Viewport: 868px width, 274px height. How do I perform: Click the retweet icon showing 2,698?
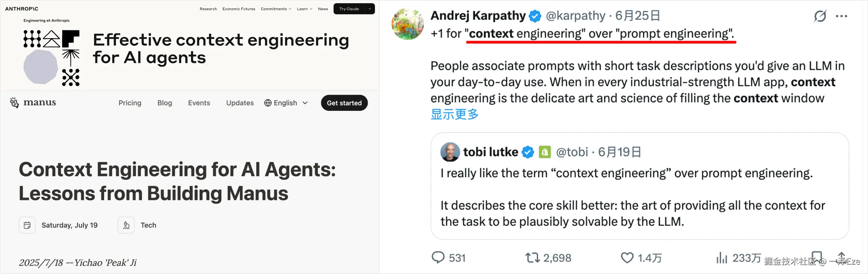click(532, 258)
